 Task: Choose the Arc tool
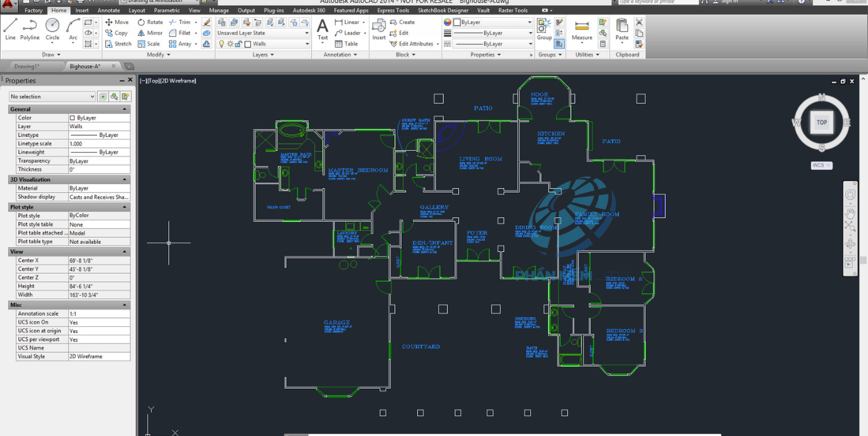73,29
